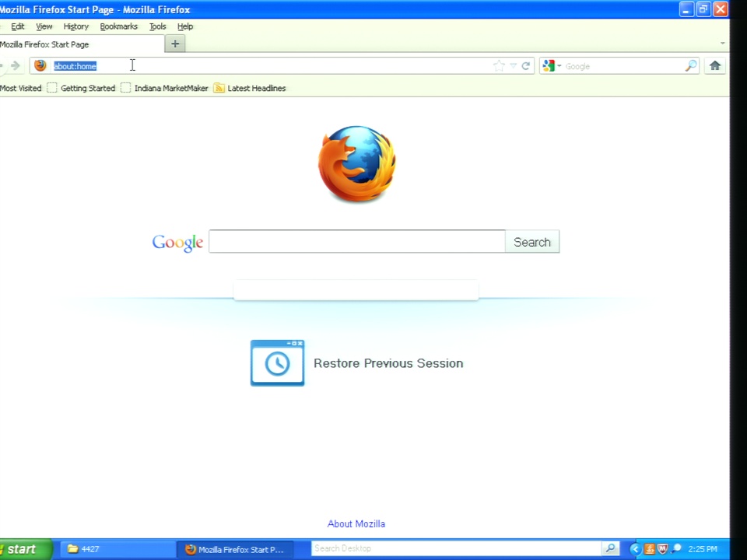Image resolution: width=747 pixels, height=560 pixels.
Task: Open the Bookmarks menu
Action: 118,26
